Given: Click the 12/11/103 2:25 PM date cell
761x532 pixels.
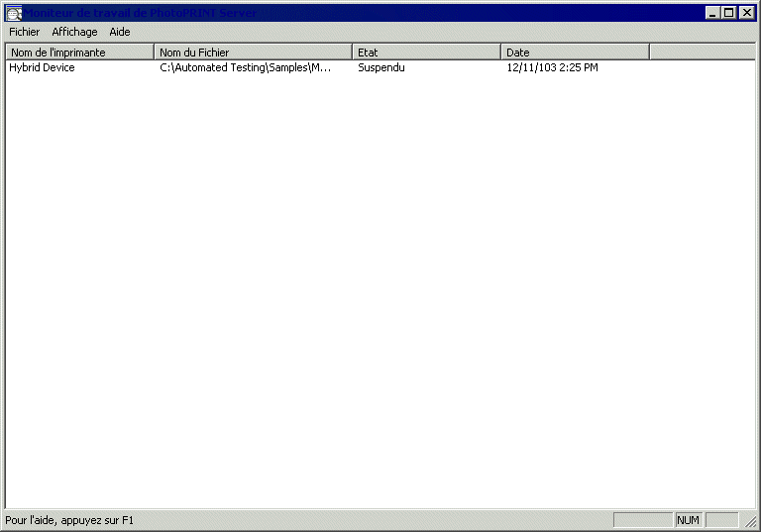Looking at the screenshot, I should pos(552,67).
